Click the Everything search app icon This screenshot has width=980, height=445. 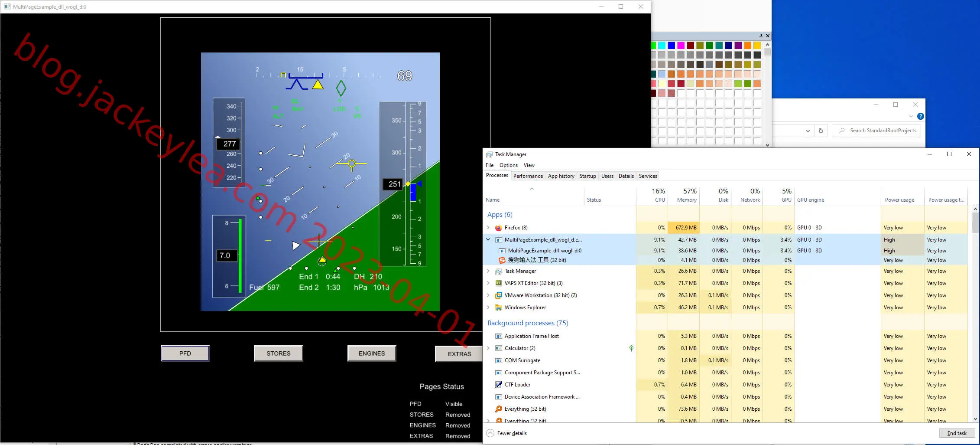pos(499,409)
